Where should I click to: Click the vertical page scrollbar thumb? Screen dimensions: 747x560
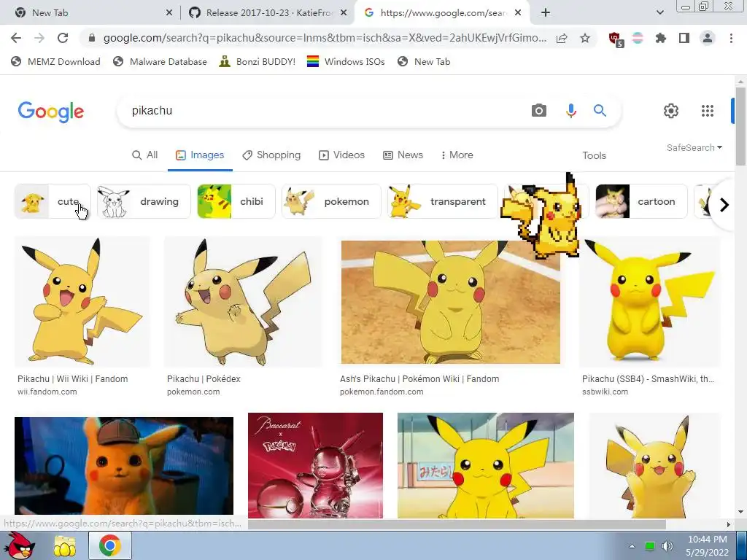pyautogui.click(x=740, y=127)
